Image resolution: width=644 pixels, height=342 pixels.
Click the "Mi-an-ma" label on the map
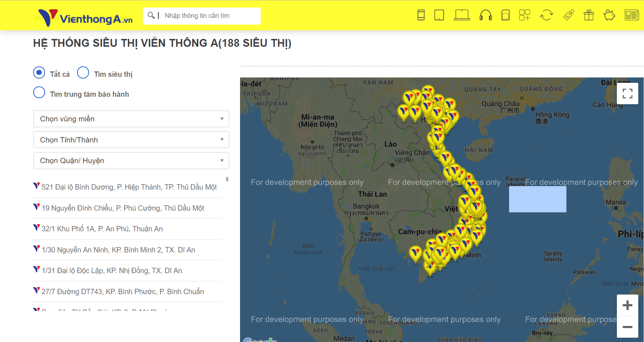click(x=318, y=117)
